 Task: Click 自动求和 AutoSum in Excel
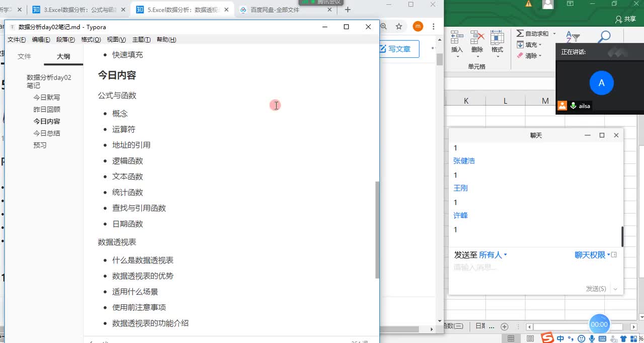[x=533, y=34]
